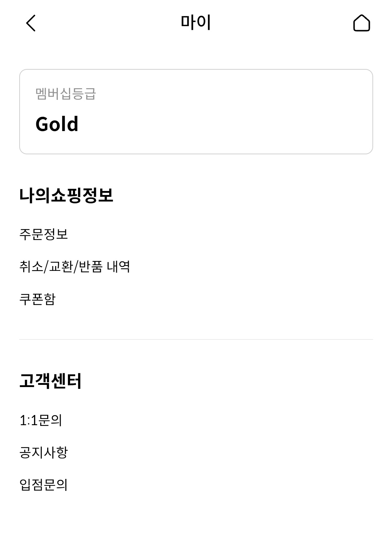Open 쿠폰함 coupon box

click(x=37, y=300)
